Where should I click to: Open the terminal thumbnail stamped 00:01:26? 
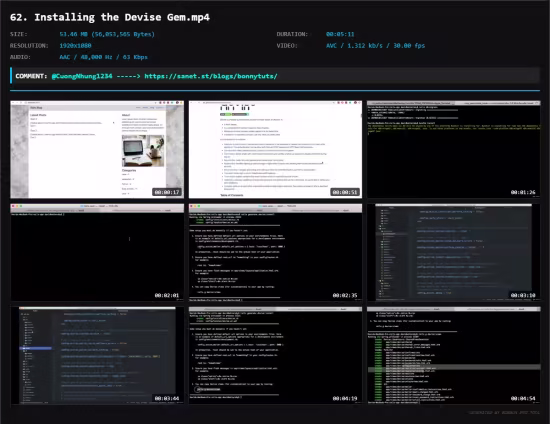click(454, 149)
